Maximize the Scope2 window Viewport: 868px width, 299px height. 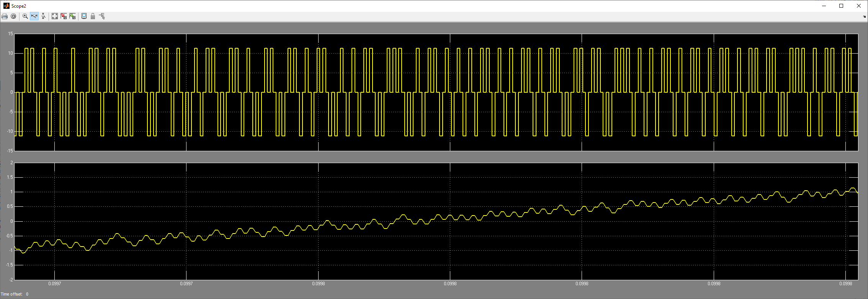[x=841, y=6]
